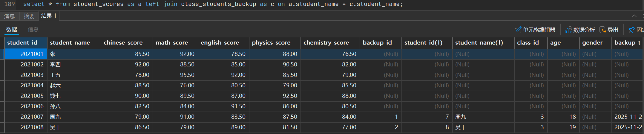Select backup_id value 1 in 周九 row
Image resolution: width=644 pixels, height=134 pixels.
pyautogui.click(x=381, y=117)
